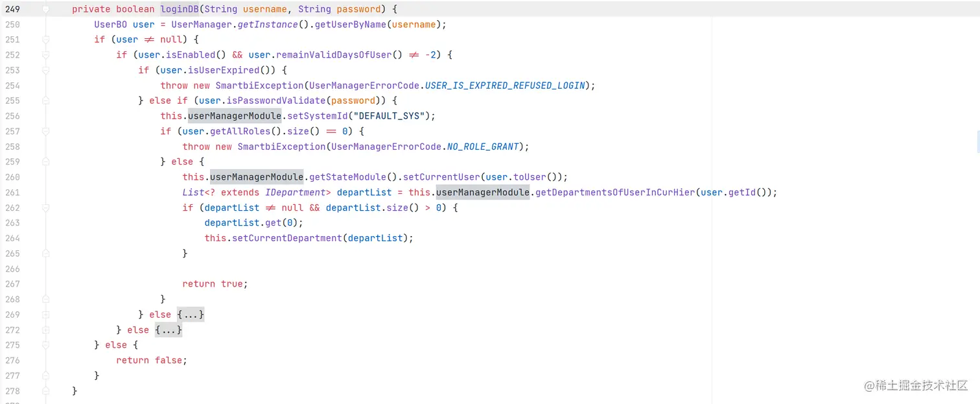
Task: Click line number 260 in the gutter
Action: click(x=12, y=177)
